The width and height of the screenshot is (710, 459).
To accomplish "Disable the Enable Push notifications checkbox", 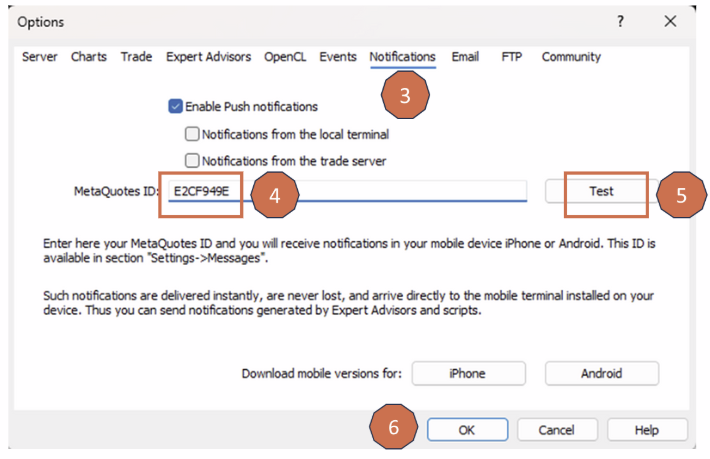I will pos(176,106).
